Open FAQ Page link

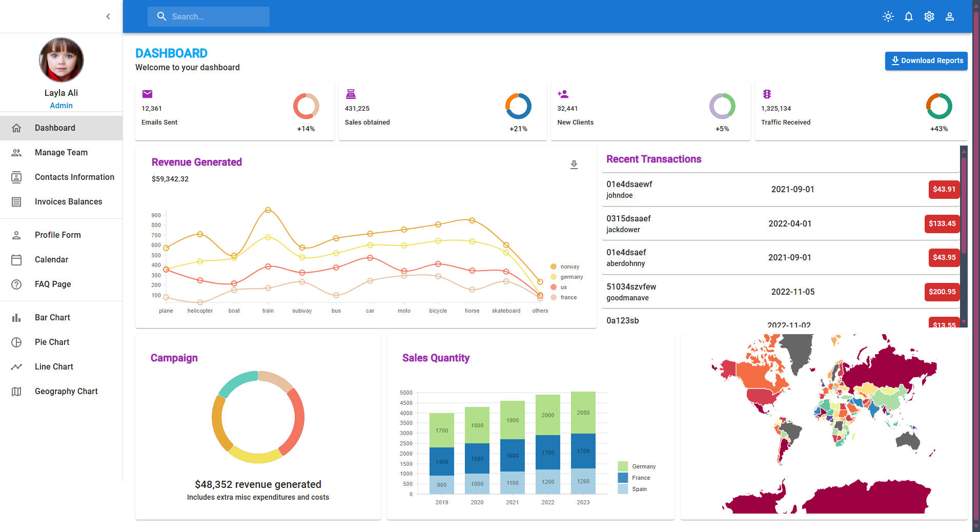[x=62, y=284]
